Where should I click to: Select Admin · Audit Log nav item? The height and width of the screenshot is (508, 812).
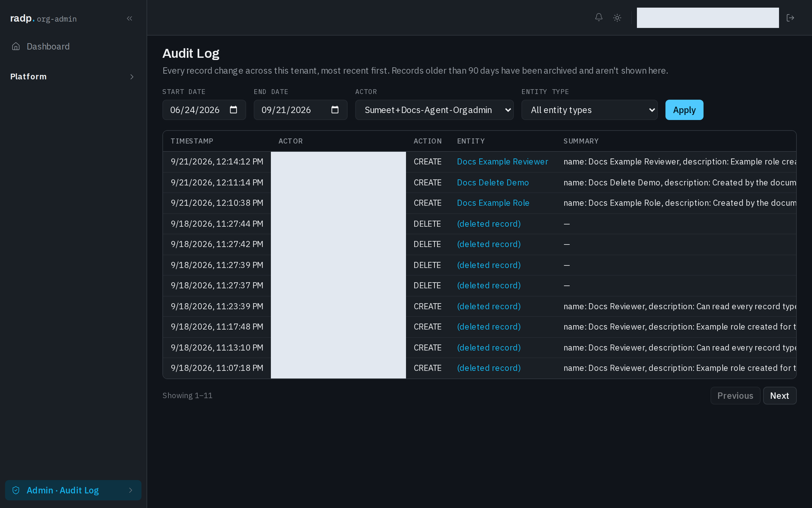(x=73, y=490)
